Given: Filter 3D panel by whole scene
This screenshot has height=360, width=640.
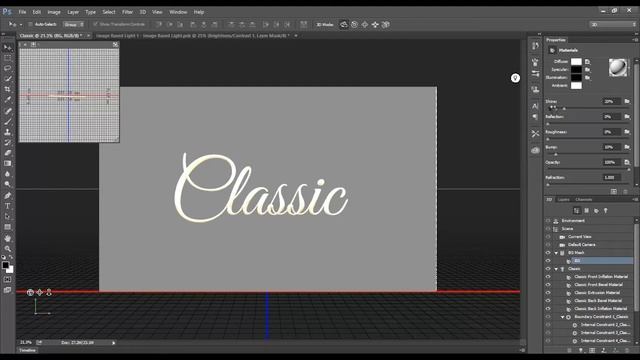Looking at the screenshot, I should 576,211.
